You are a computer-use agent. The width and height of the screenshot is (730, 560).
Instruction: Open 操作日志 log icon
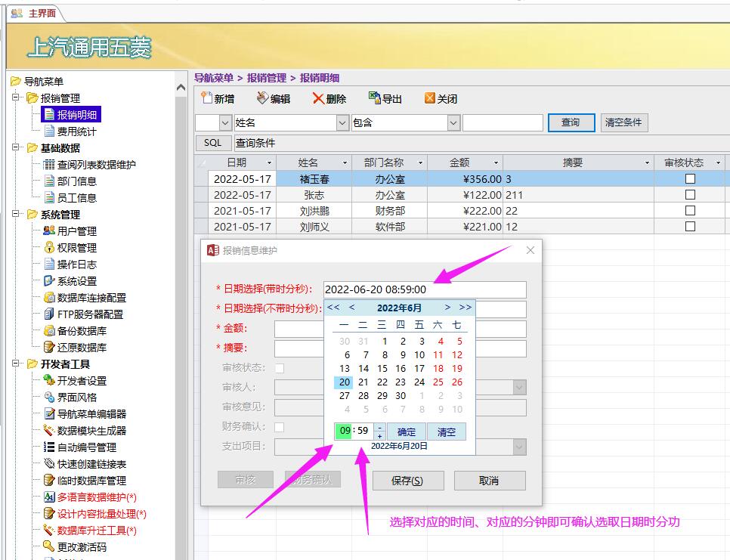tap(49, 265)
